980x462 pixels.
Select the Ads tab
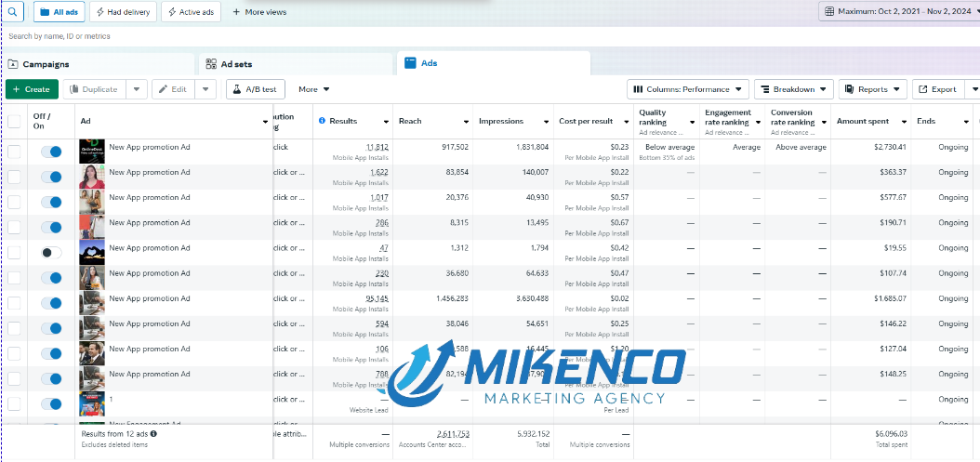point(493,63)
